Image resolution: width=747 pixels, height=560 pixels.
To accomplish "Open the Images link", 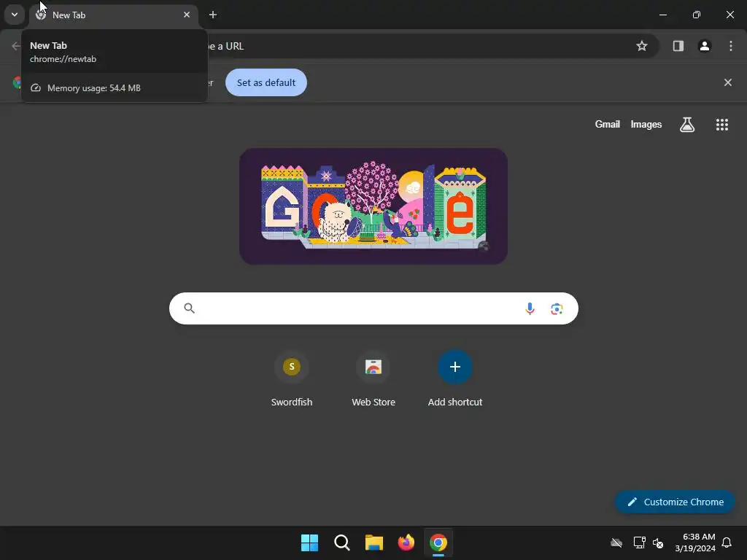I will 646,124.
